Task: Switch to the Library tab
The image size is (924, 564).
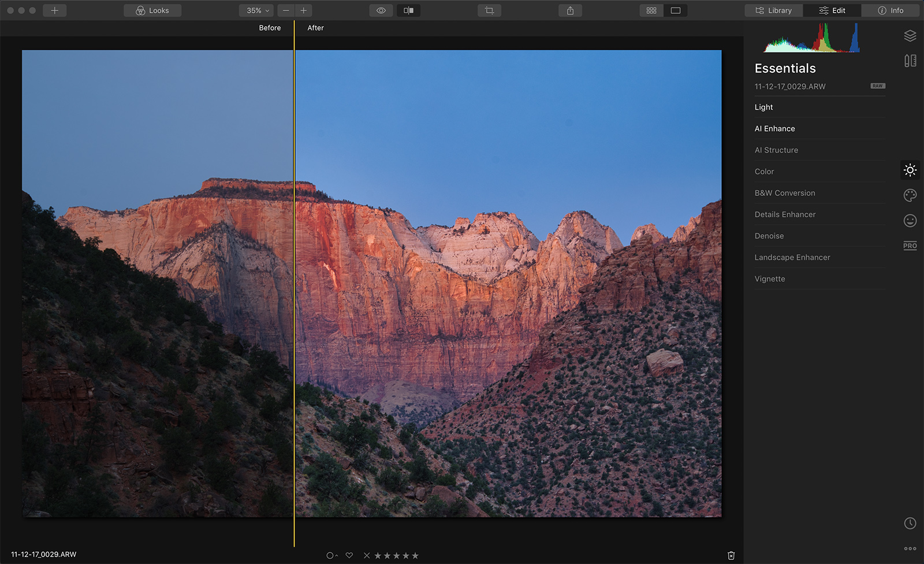Action: pyautogui.click(x=774, y=10)
